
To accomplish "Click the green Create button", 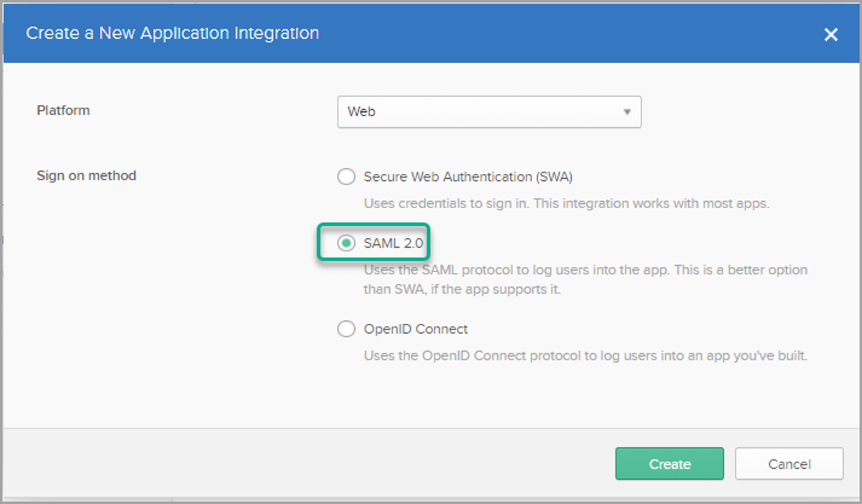I will (669, 464).
